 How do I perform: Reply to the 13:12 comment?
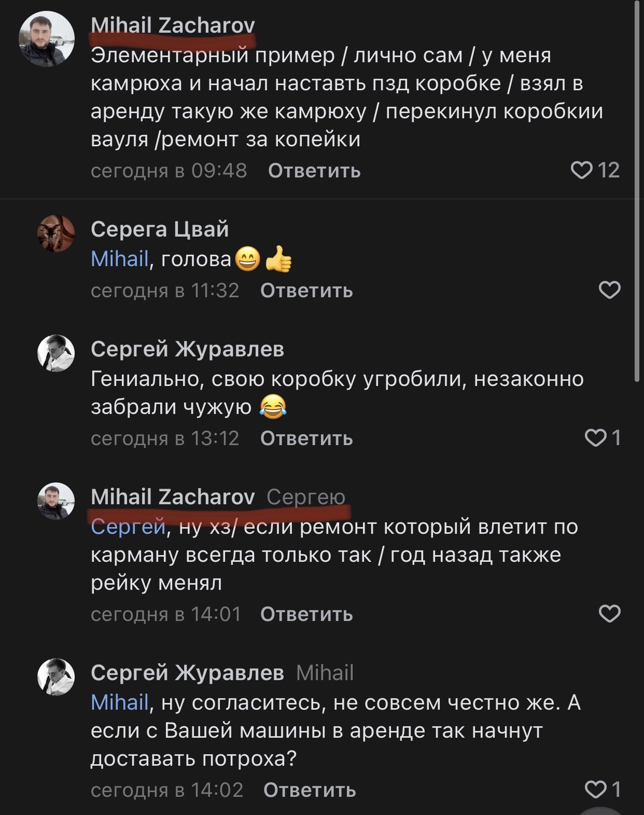tap(306, 438)
